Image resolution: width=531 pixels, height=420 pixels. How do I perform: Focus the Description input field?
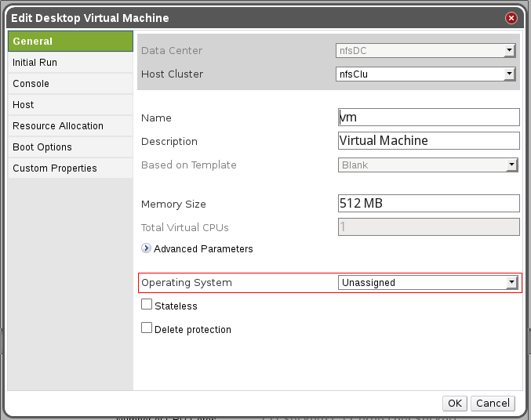tap(428, 141)
